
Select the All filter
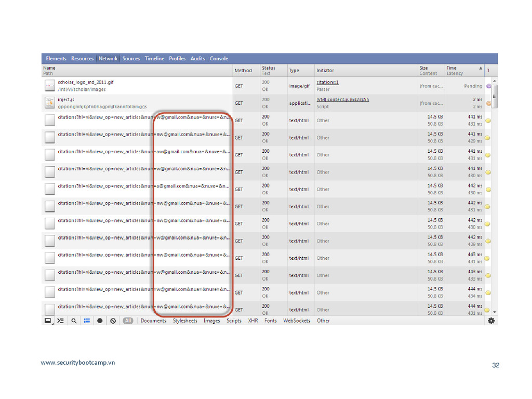(x=128, y=321)
